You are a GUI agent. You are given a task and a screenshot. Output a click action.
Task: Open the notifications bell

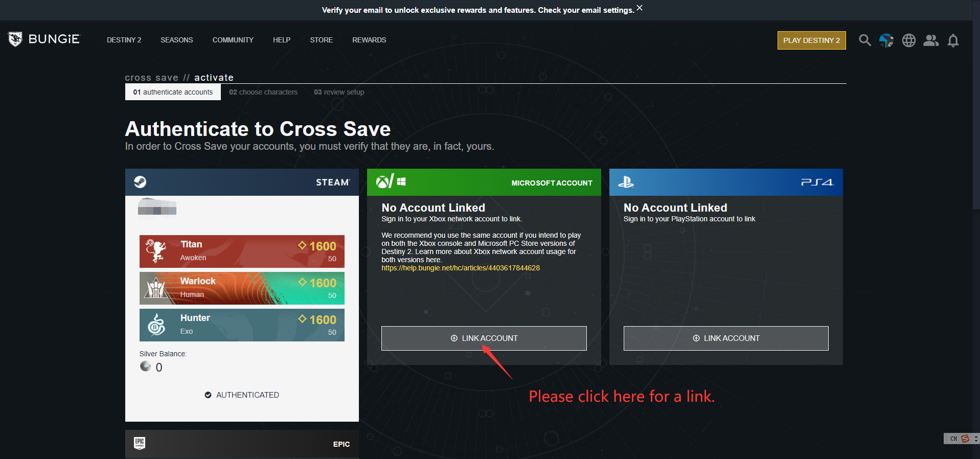pyautogui.click(x=953, y=40)
